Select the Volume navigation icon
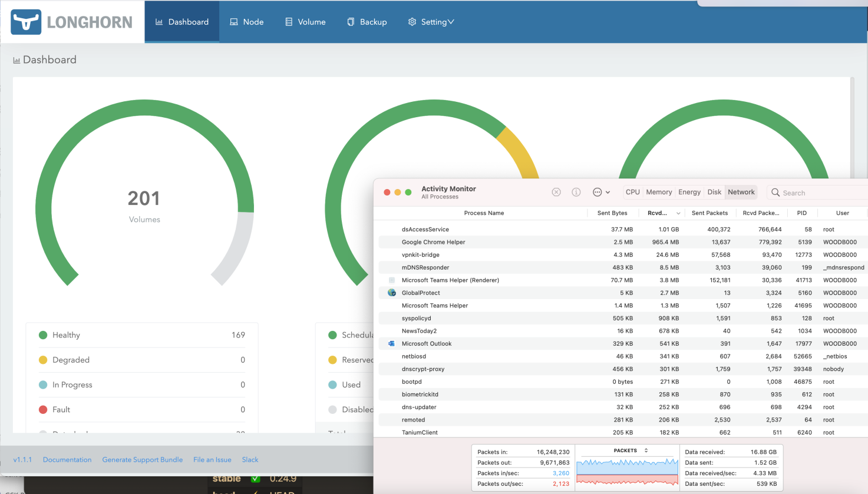Image resolution: width=868 pixels, height=494 pixels. [x=288, y=22]
